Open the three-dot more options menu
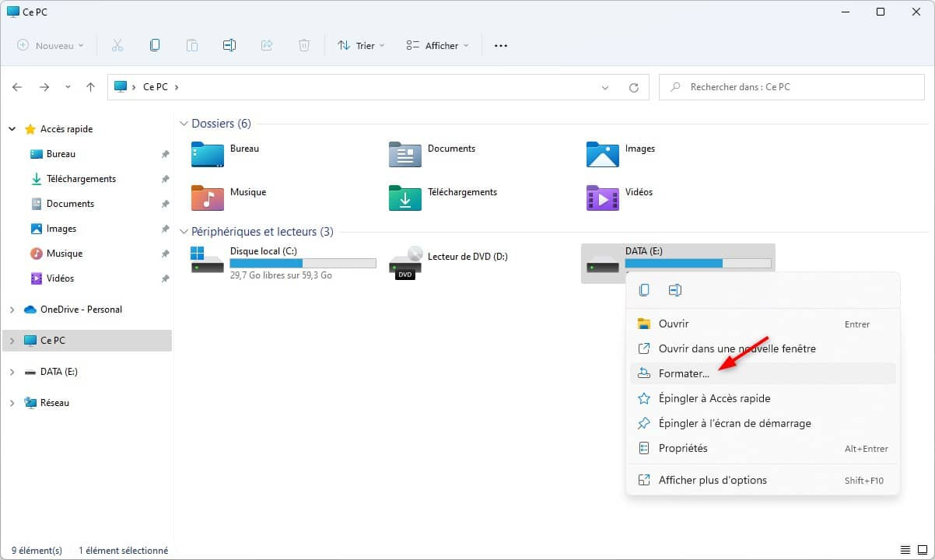Screen dimensions: 935x560 click(x=501, y=46)
